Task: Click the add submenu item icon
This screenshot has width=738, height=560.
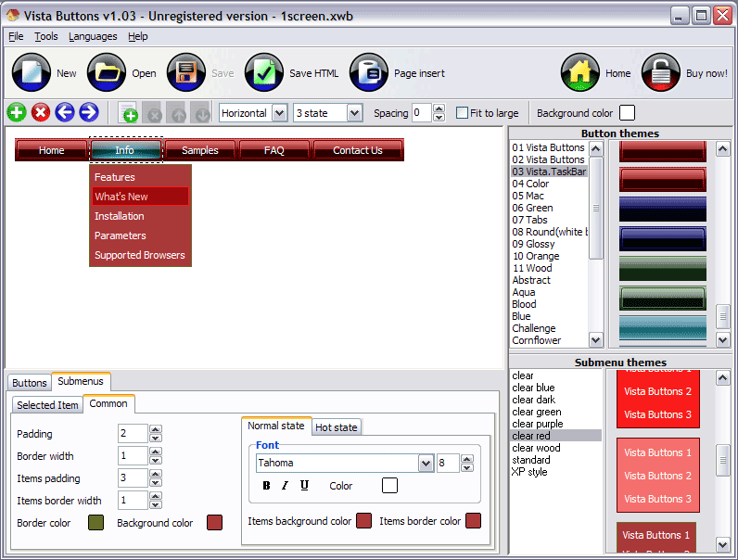Action: click(x=128, y=113)
